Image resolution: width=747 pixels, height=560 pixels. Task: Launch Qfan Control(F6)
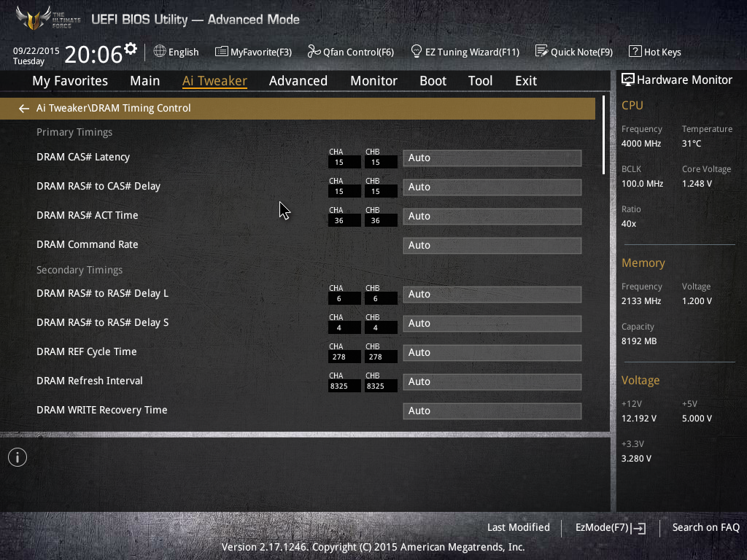(x=358, y=52)
